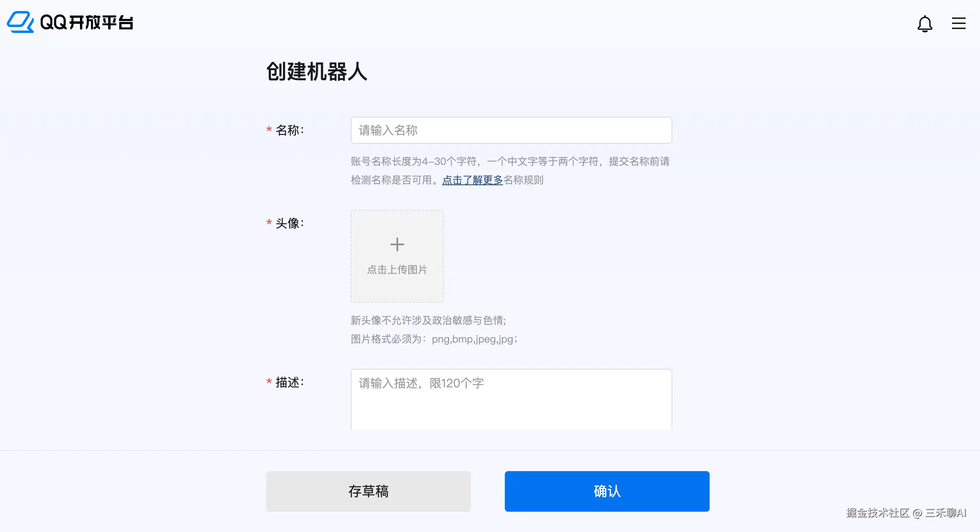Image resolution: width=980 pixels, height=532 pixels.
Task: Click the QQ开放平台 title text
Action: [x=87, y=22]
